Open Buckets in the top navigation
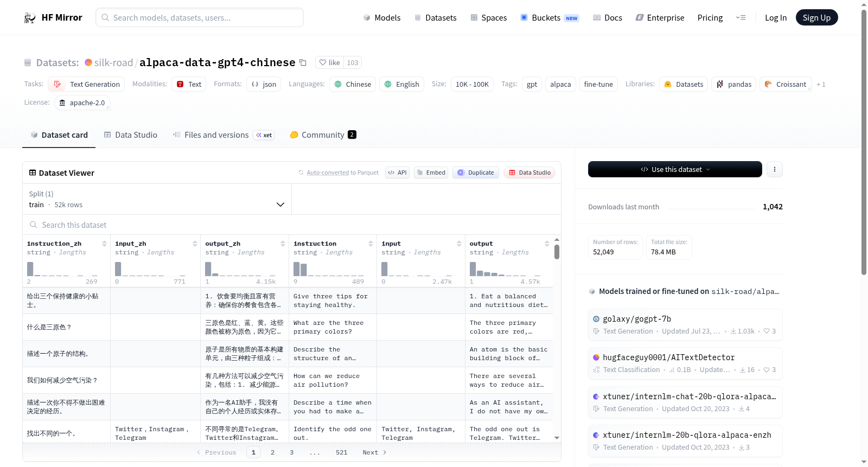 550,18
